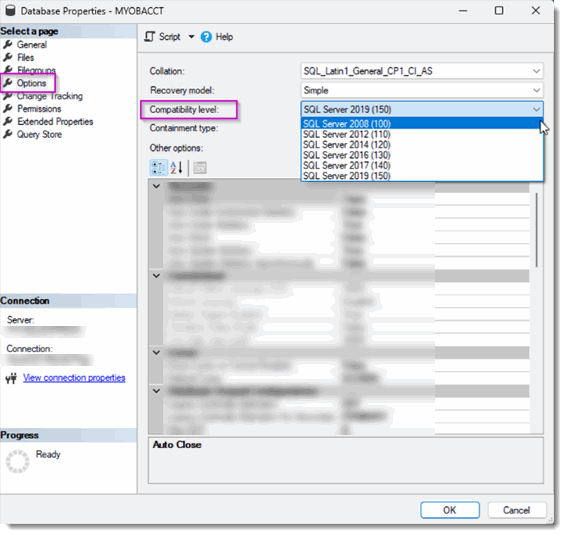Viewport: 566px width, 536px height.
Task: Select SQL Server 2014 (120) option
Action: click(422, 144)
